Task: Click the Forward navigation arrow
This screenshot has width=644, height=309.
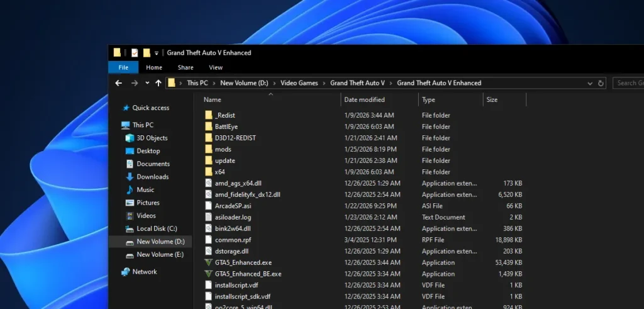Action: click(135, 83)
